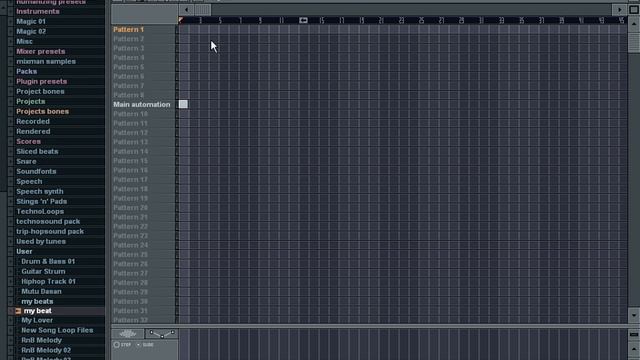Viewport: 640px width, 360px height.
Task: Open the audio tracks waveform tab
Action: tap(128, 334)
